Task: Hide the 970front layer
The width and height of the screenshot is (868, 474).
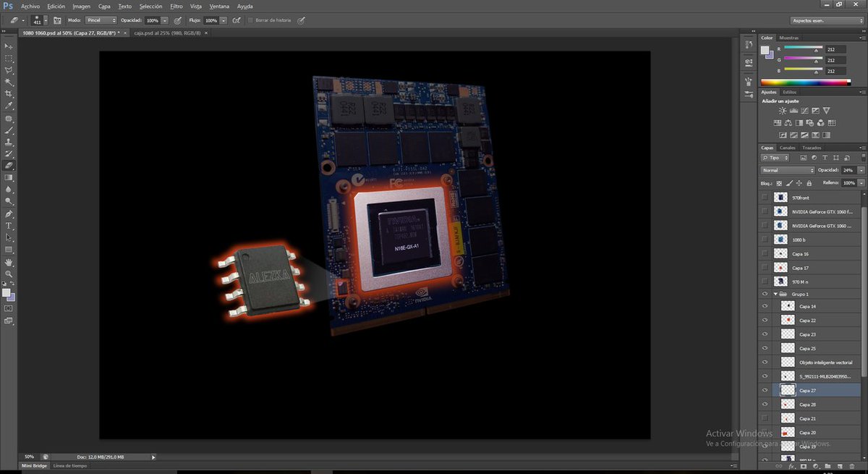Action: click(x=765, y=197)
